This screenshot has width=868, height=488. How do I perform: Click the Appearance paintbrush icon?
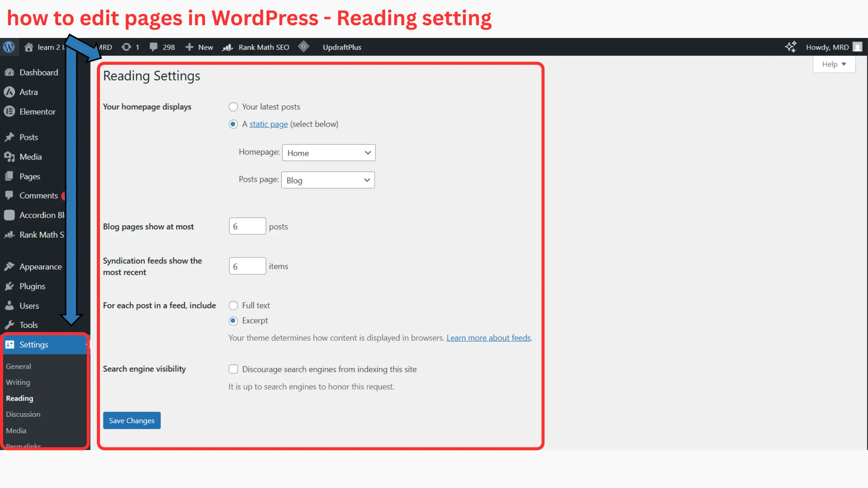(x=9, y=266)
